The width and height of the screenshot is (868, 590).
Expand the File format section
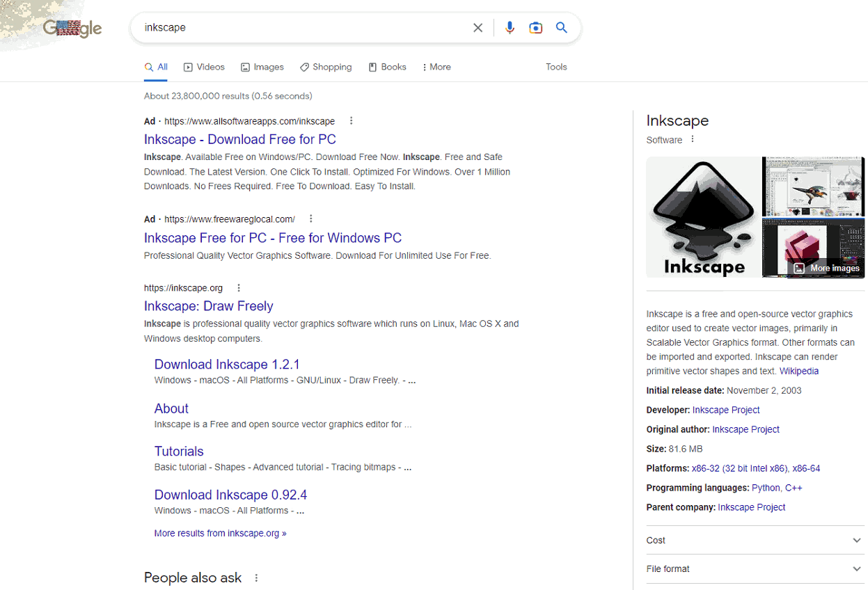point(755,568)
